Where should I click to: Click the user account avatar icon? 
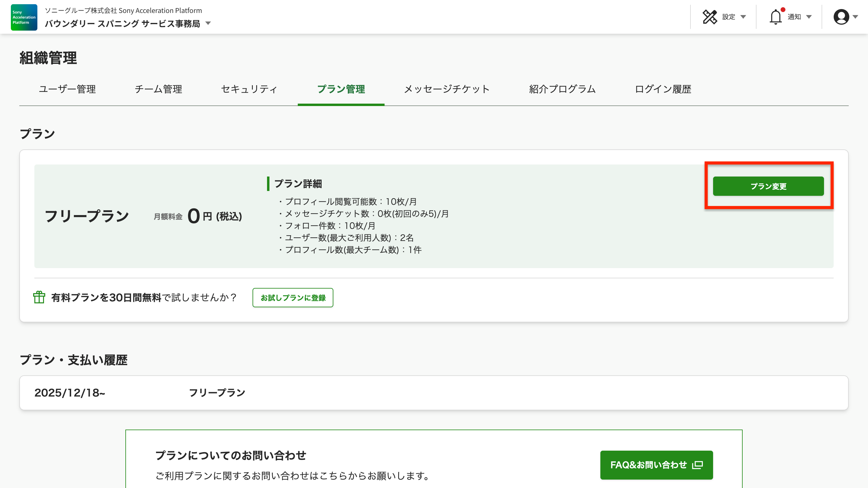pyautogui.click(x=841, y=17)
